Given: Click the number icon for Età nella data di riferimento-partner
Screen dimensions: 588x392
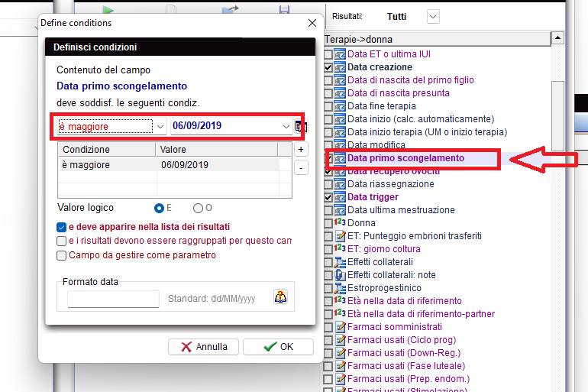Looking at the screenshot, I should coord(340,313).
